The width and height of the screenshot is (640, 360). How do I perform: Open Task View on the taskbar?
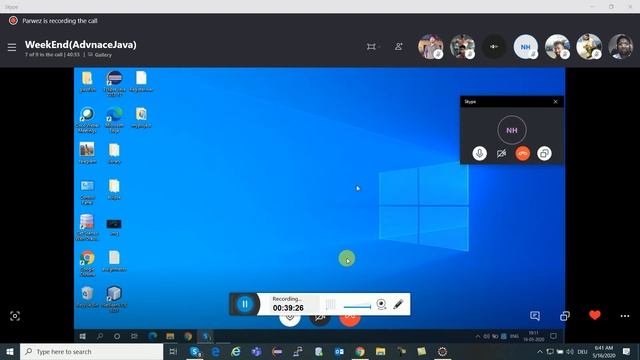(x=173, y=351)
